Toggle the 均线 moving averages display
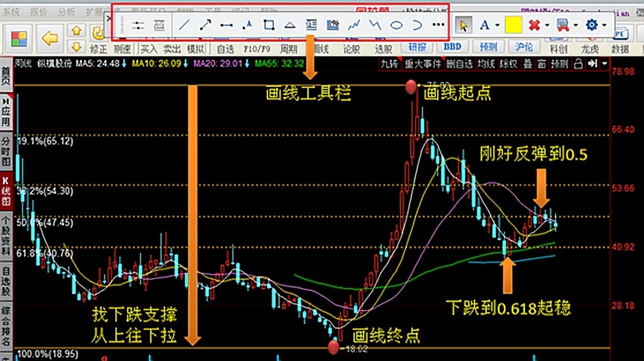 tap(486, 64)
